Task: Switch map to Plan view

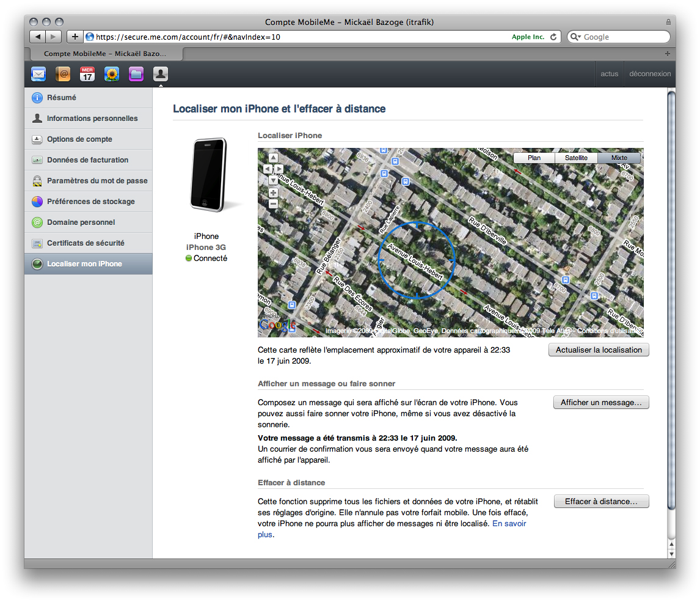Action: point(534,158)
